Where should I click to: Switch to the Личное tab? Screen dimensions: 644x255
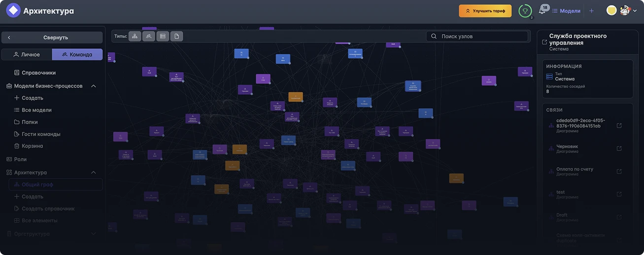tap(27, 54)
